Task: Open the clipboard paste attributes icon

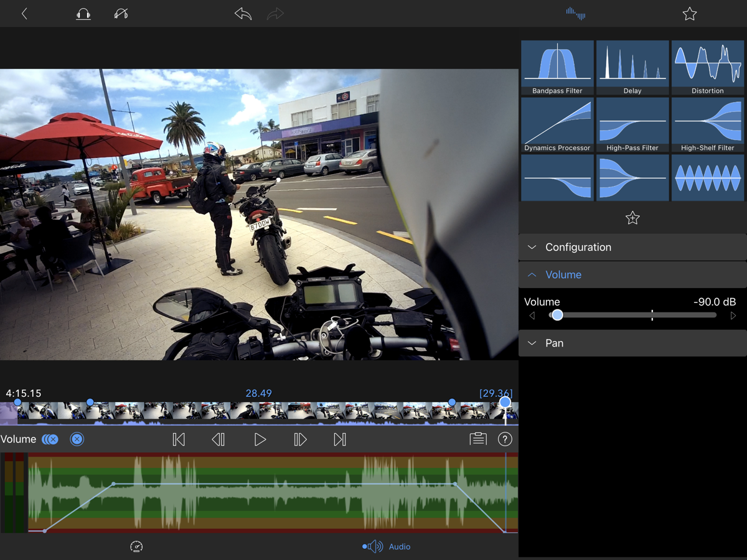Action: click(x=478, y=439)
